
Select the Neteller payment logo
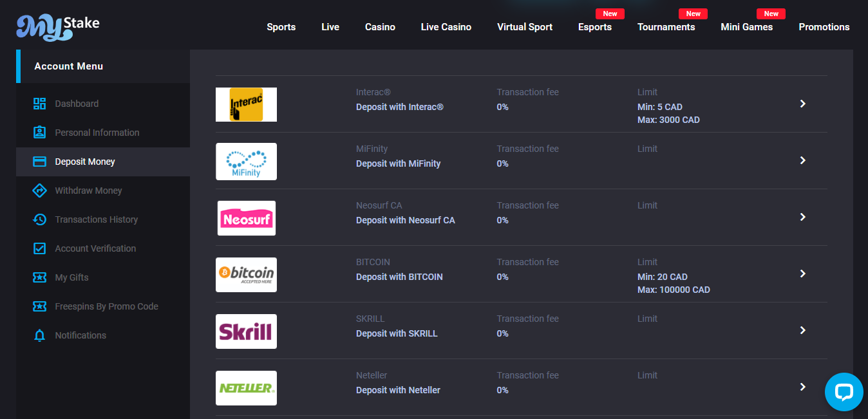click(x=246, y=388)
